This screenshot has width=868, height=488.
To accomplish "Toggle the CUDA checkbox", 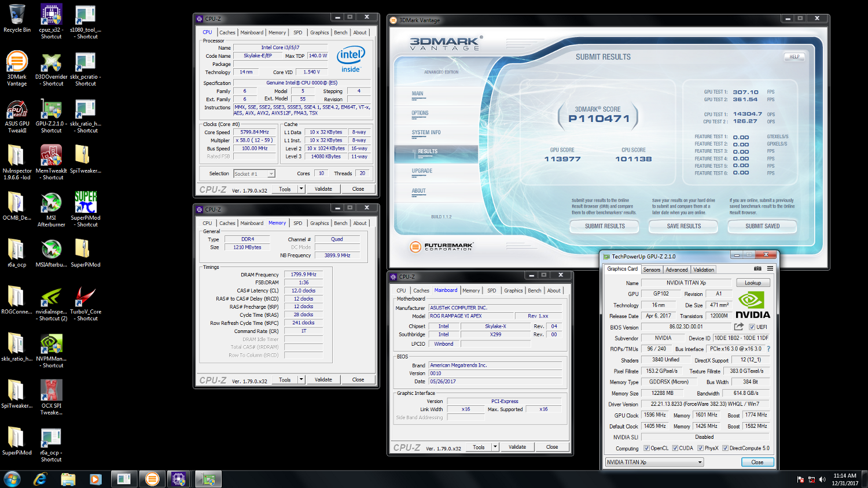I will click(x=675, y=448).
